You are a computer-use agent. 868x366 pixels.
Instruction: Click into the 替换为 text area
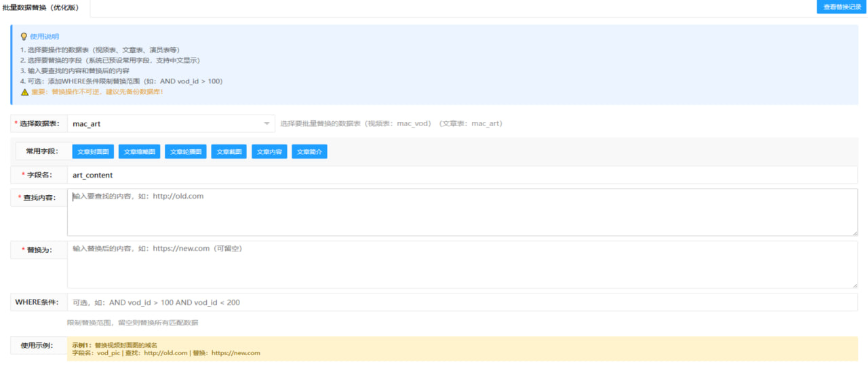(x=461, y=264)
